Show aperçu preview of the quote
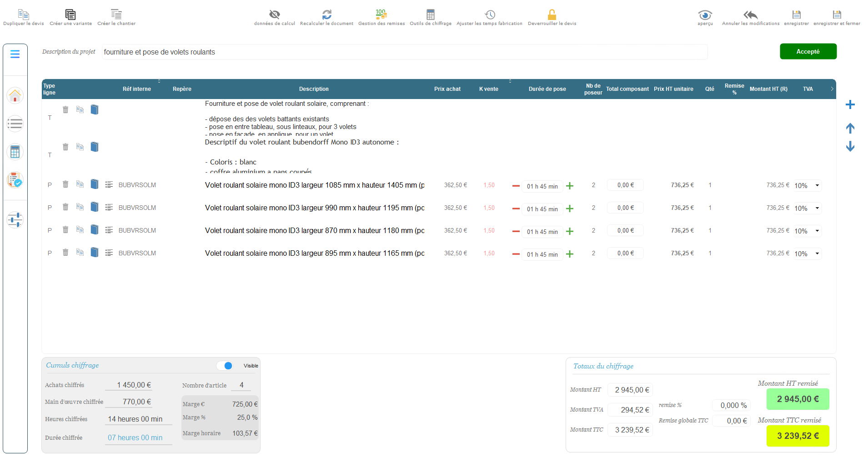Viewport: 868px width, 462px height. [705, 15]
